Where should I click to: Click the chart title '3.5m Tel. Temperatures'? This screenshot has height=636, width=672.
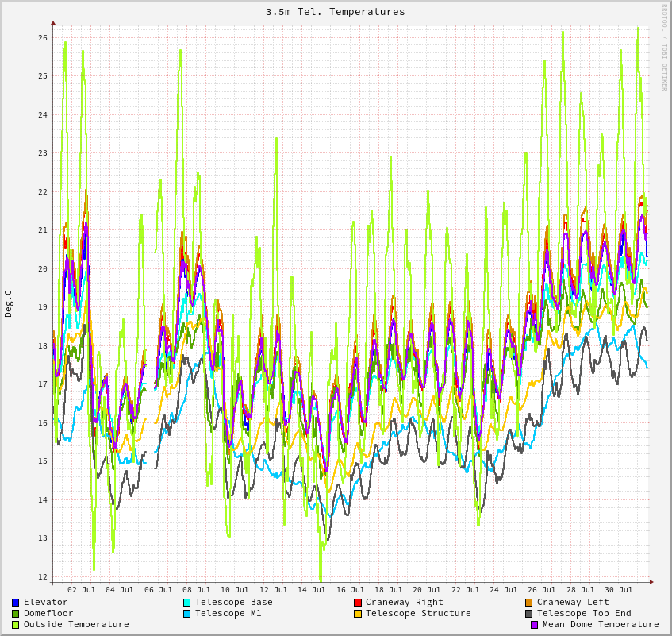pyautogui.click(x=335, y=12)
